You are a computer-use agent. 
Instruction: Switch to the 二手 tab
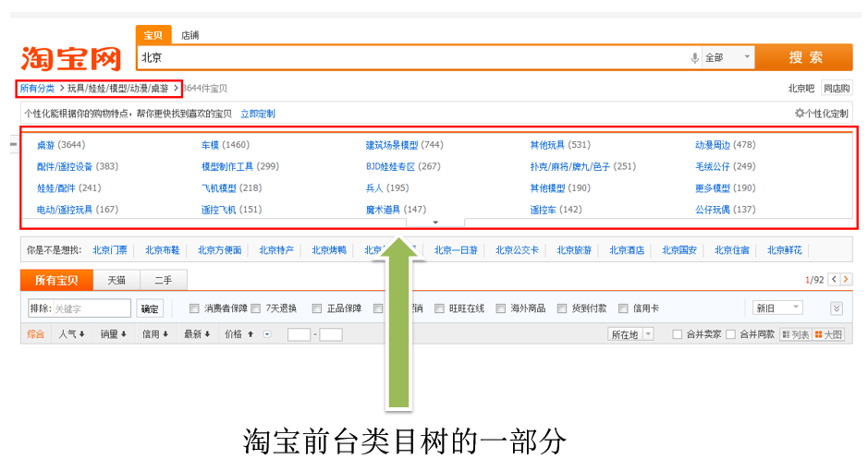pyautogui.click(x=164, y=280)
